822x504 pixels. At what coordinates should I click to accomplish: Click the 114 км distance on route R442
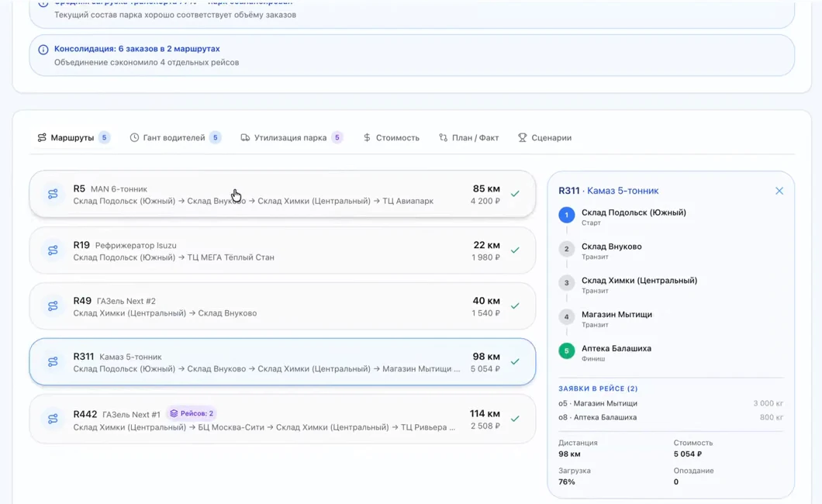click(485, 414)
